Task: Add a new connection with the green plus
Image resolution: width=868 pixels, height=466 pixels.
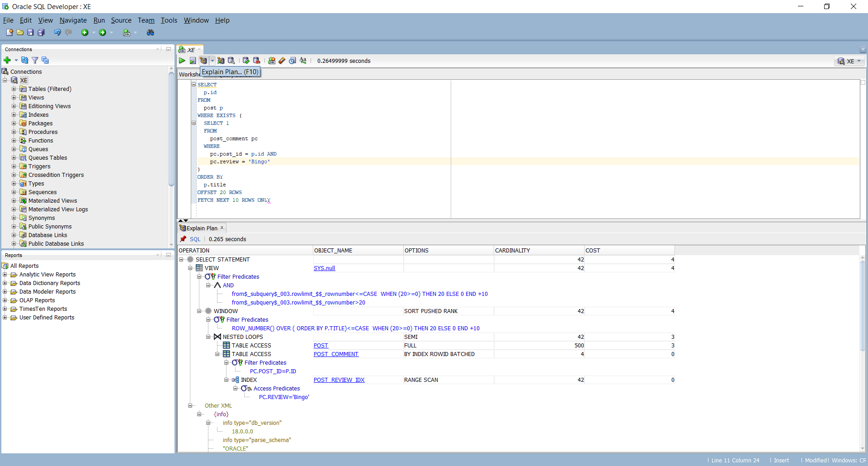Action: click(x=8, y=60)
